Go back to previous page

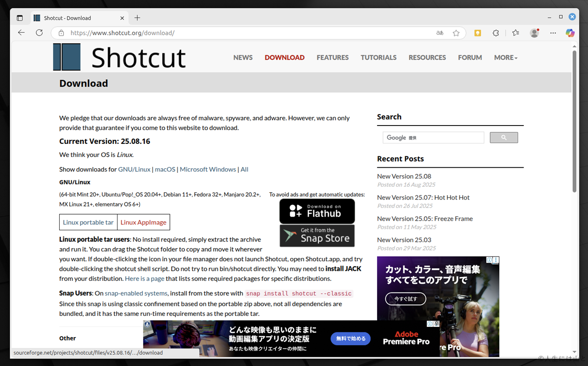coord(21,33)
